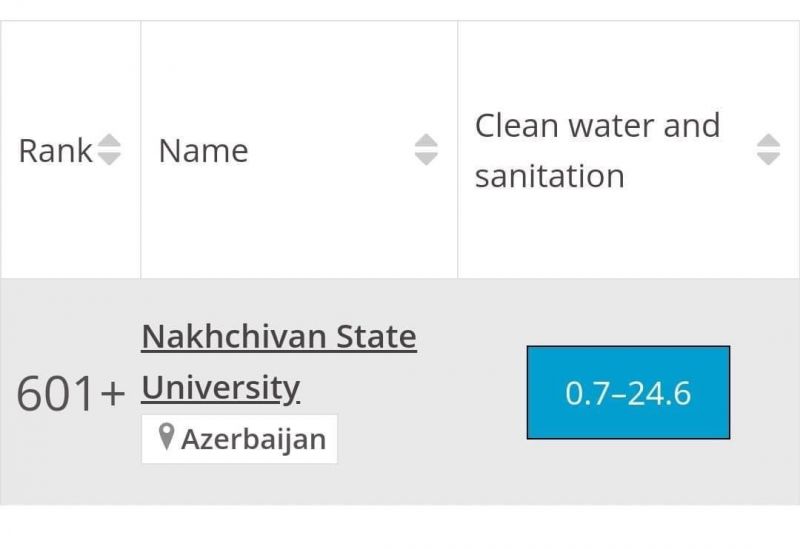Screen dimensions: 800x549
Task: Click the 601+ rank value
Action: (x=71, y=393)
